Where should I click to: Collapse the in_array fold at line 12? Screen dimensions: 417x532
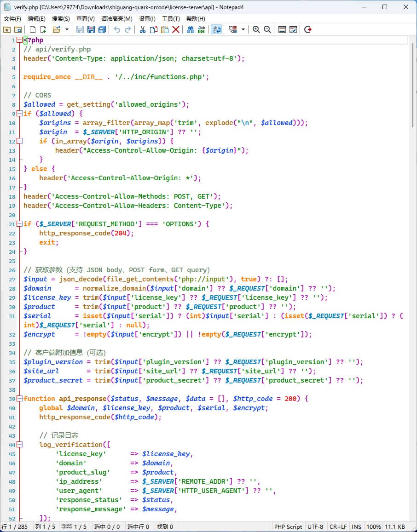click(20, 141)
